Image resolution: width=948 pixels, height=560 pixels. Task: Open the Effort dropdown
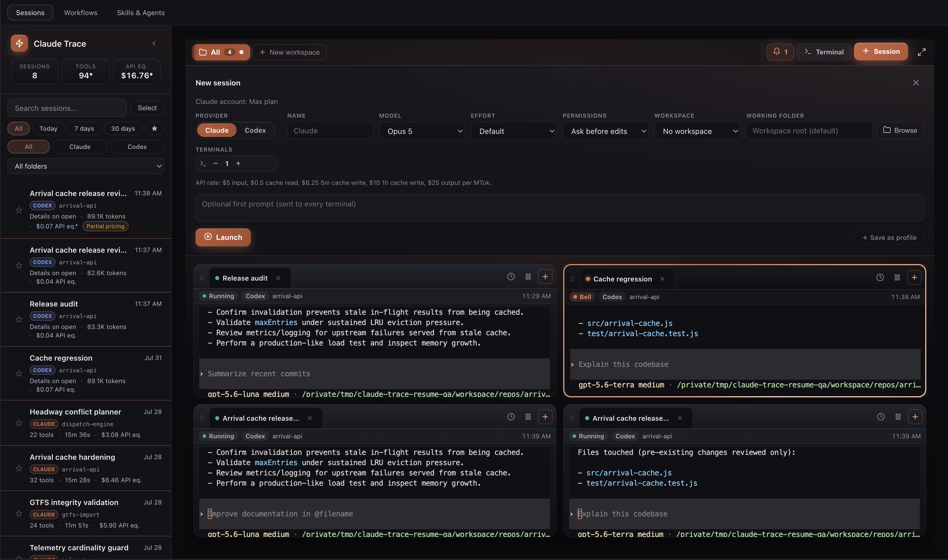(x=513, y=131)
